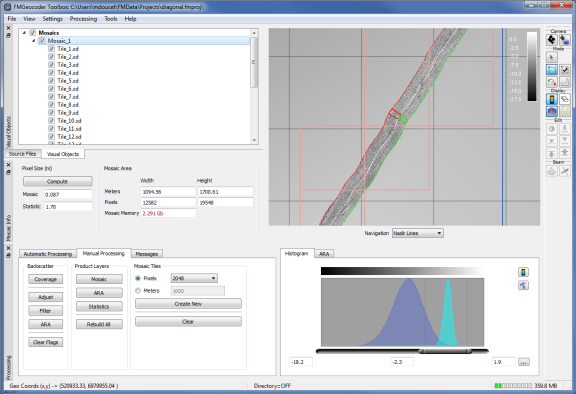Click the checkmark mode icon
The height and width of the screenshot is (394, 576).
tap(564, 69)
